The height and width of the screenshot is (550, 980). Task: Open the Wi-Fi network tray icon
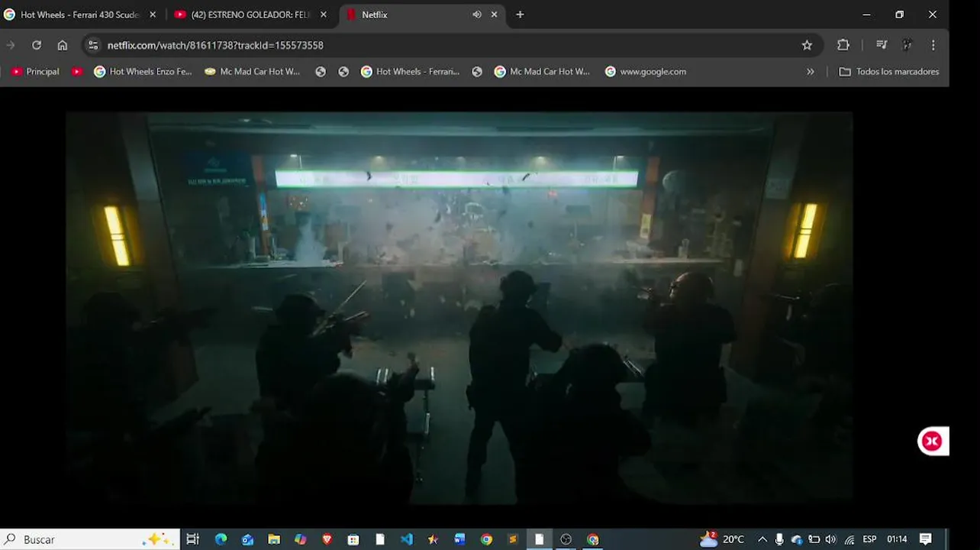(849, 539)
